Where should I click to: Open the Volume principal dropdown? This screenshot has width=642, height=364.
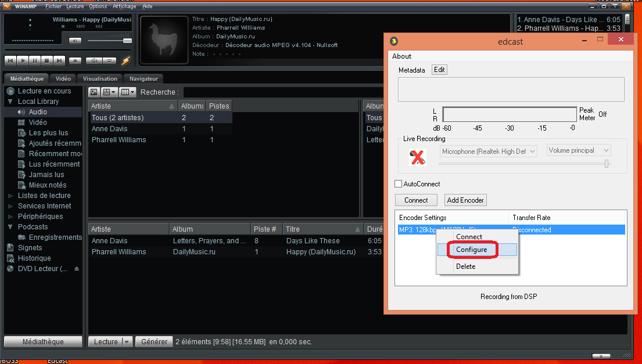(579, 150)
